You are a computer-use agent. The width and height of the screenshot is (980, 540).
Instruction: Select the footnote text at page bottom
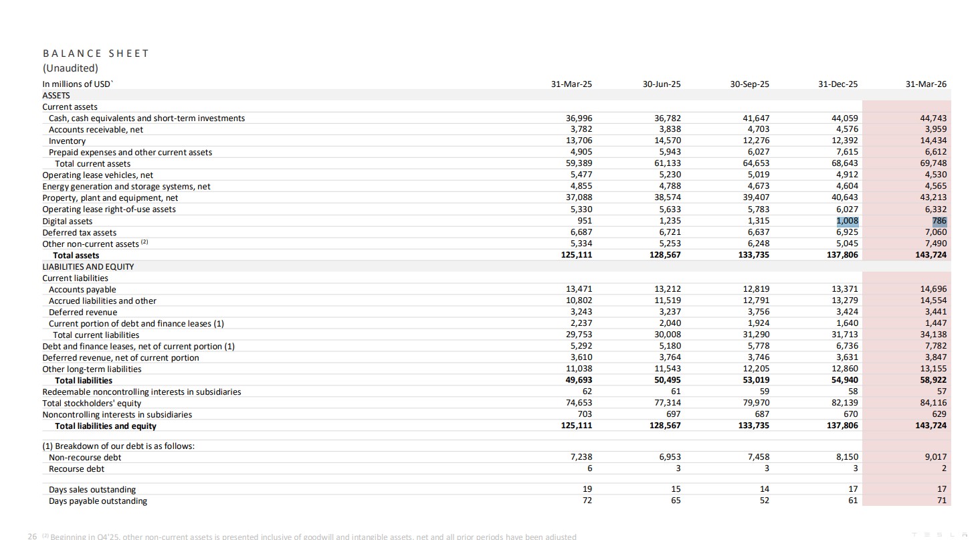point(308,536)
